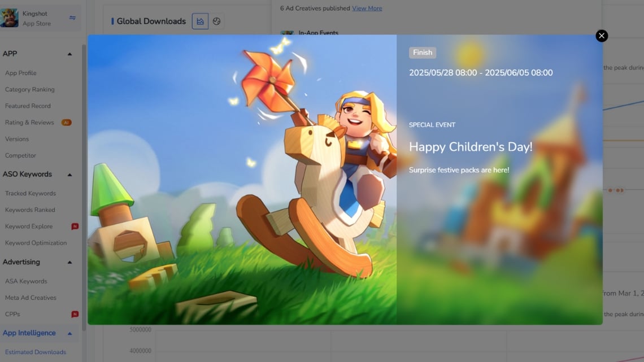
Task: Click the '6 Ad Creatives published' text
Action: (315, 8)
